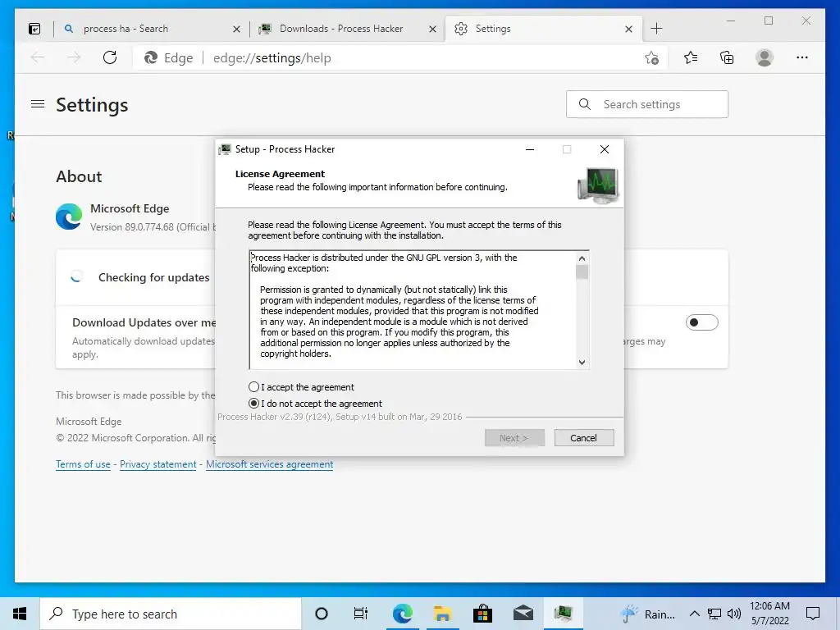Select 'I accept the agreement' radio button
Image resolution: width=840 pixels, height=630 pixels.
click(x=254, y=387)
